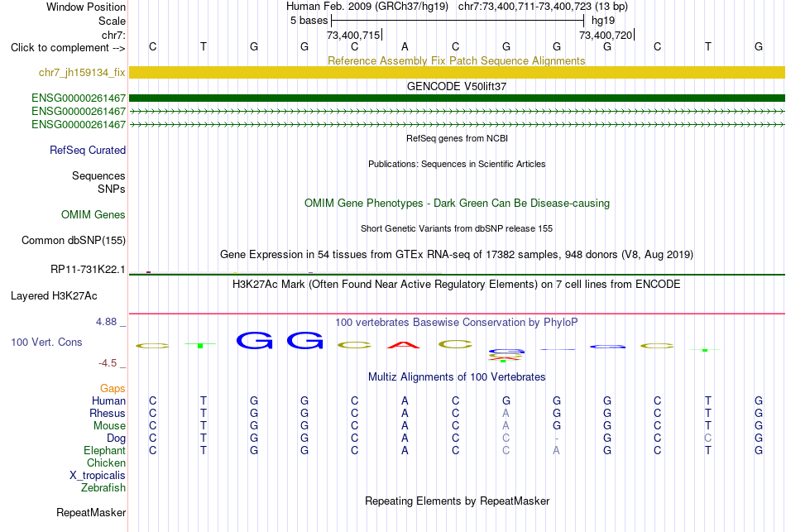Open the RepeatMasker track label
This screenshot has width=786, height=532.
91,512
